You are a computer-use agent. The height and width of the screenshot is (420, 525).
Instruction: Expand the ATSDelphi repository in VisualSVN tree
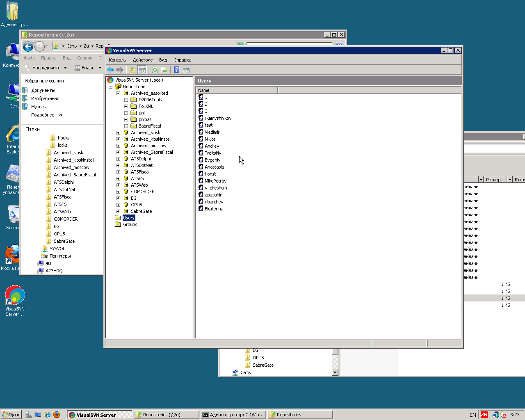click(x=118, y=159)
